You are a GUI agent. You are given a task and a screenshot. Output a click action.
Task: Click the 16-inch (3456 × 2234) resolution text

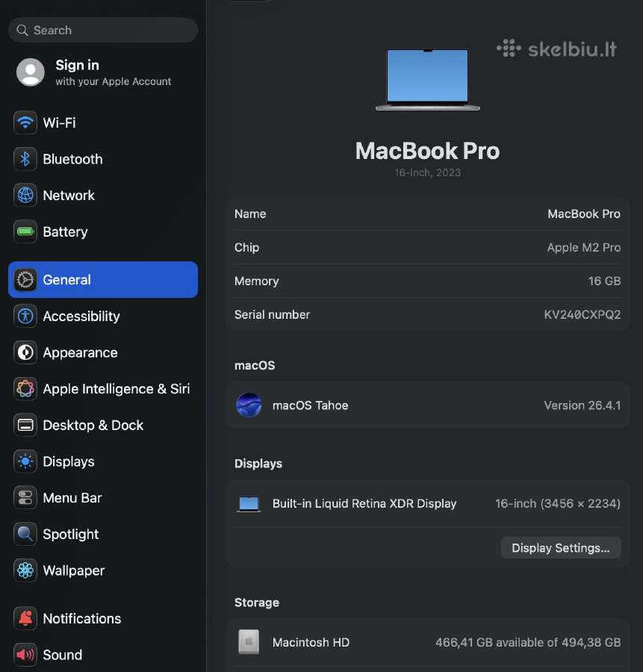(558, 503)
